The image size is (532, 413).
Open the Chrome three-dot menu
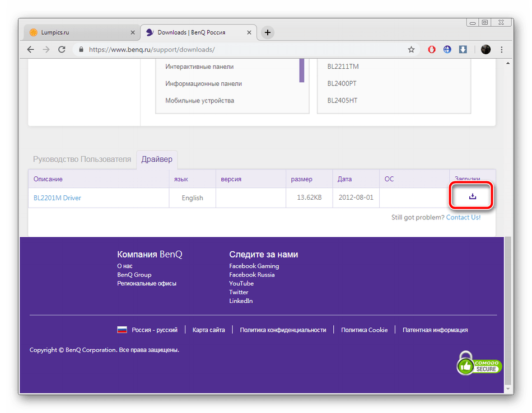coord(501,49)
